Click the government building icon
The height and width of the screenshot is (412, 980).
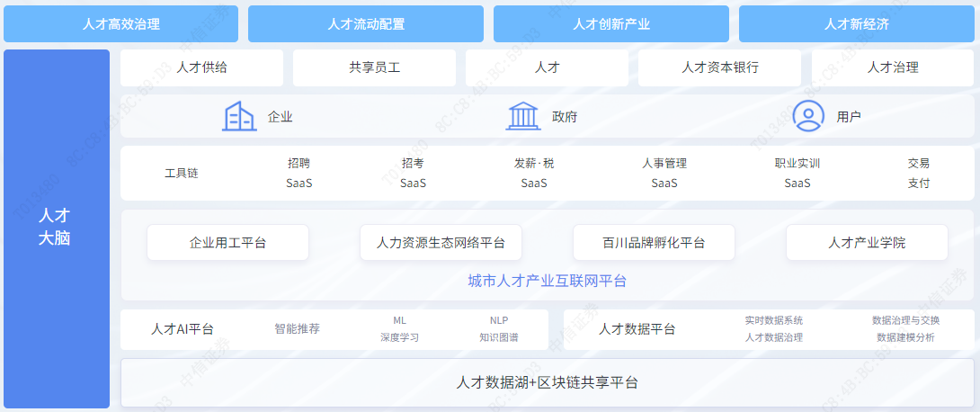coord(523,116)
